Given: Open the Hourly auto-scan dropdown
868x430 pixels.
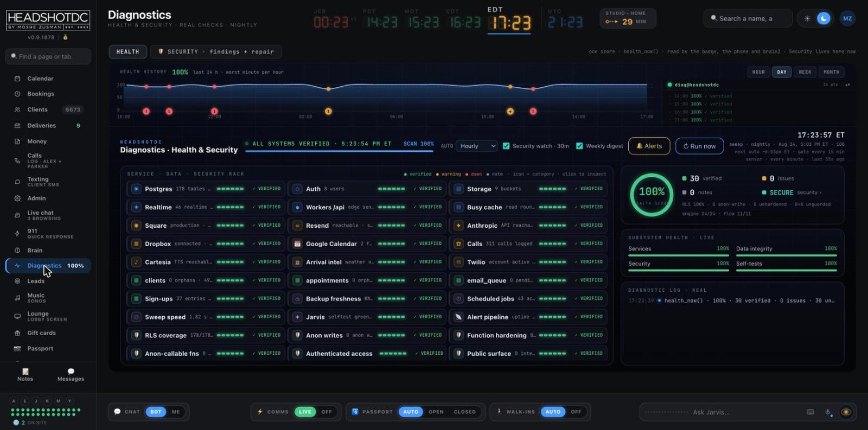Looking at the screenshot, I should pyautogui.click(x=477, y=146).
